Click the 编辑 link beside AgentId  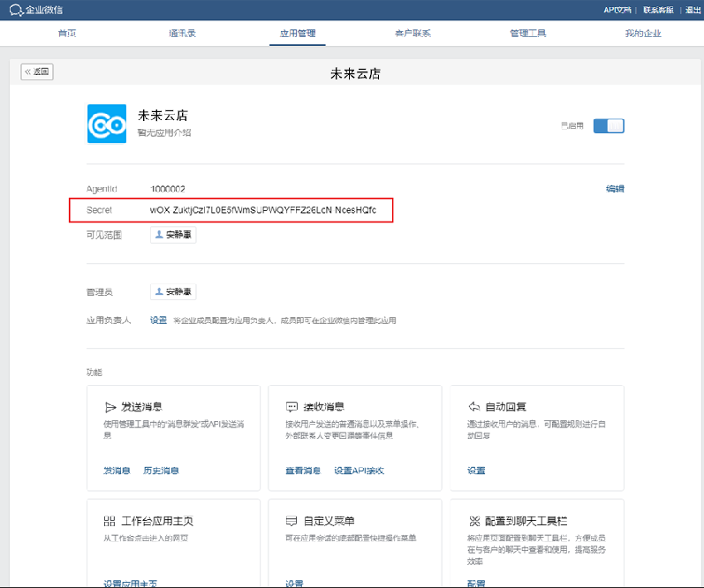(615, 189)
